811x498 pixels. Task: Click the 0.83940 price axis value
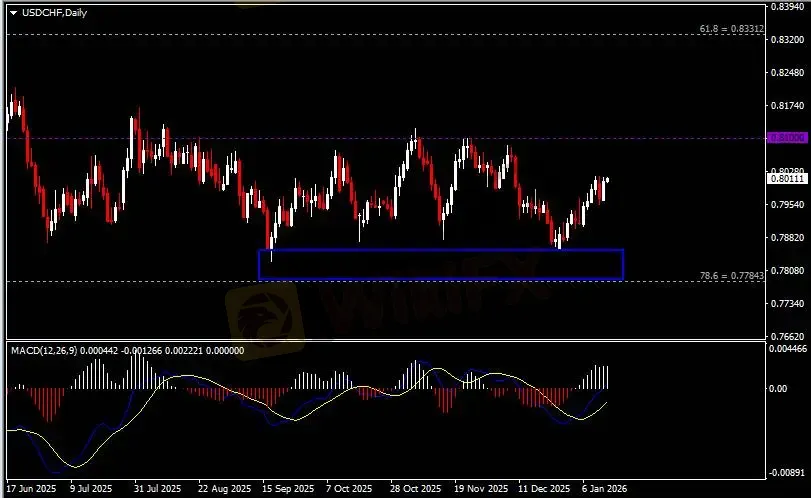(x=787, y=7)
